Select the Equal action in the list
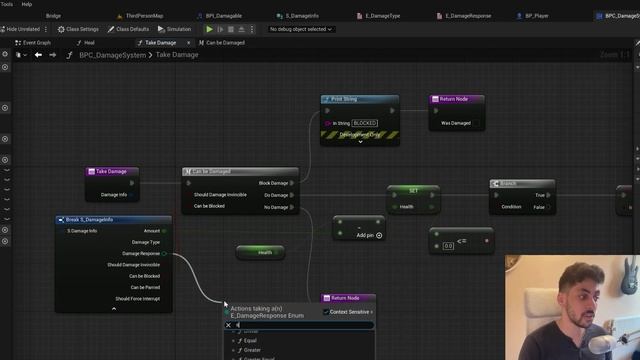The image size is (640, 360). [250, 340]
